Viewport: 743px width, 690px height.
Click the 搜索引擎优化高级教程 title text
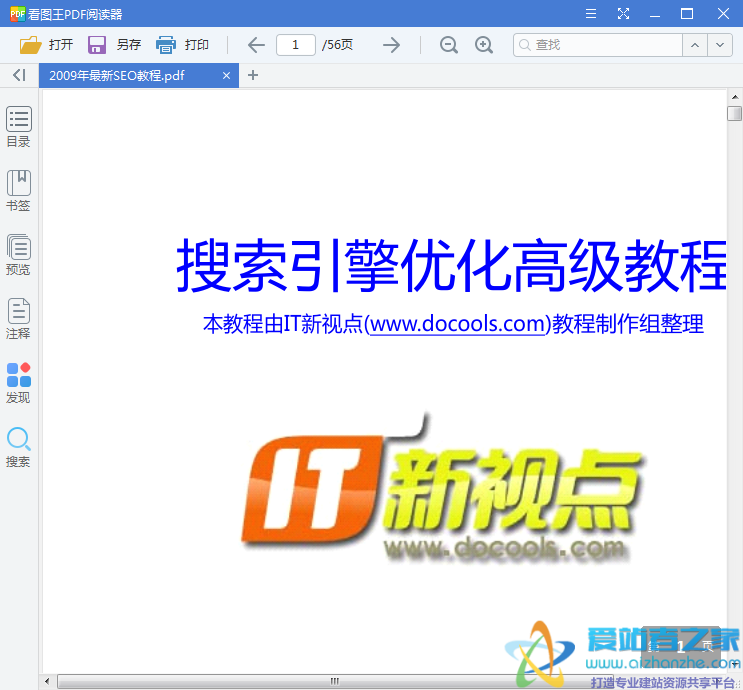(x=452, y=264)
